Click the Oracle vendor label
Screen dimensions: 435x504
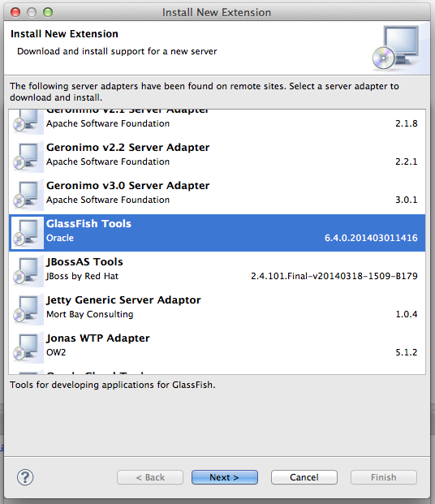pos(60,238)
